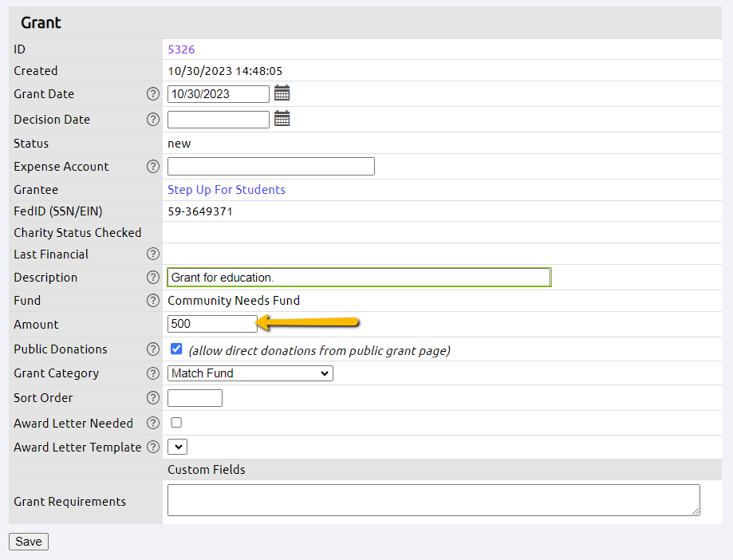Click help icon next to Grant Date
Viewport: 733px width, 560px height.
153,94
